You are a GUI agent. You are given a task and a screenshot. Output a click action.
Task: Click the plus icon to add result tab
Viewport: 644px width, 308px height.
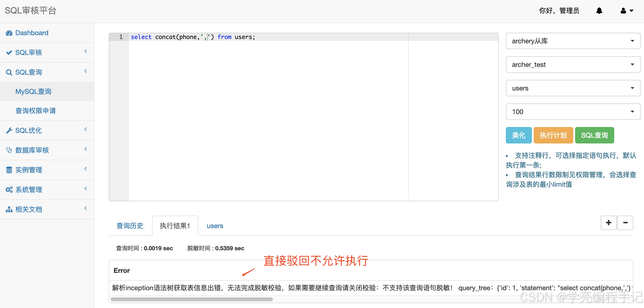609,223
